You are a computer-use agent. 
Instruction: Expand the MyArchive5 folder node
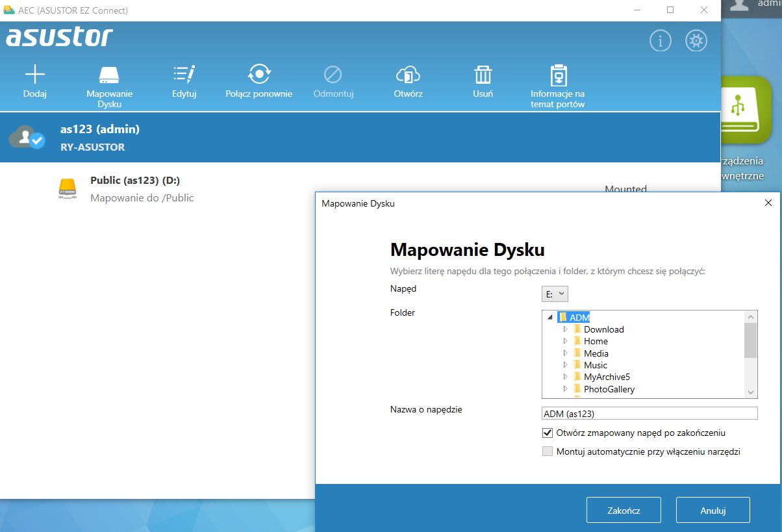pos(565,377)
